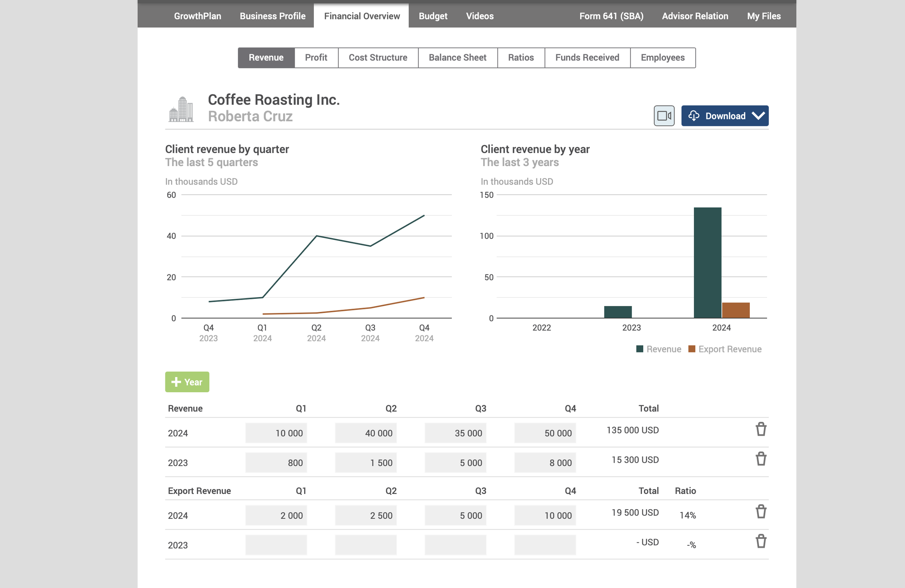Delete the 2024 Export Revenue row
The height and width of the screenshot is (588, 905).
(761, 512)
